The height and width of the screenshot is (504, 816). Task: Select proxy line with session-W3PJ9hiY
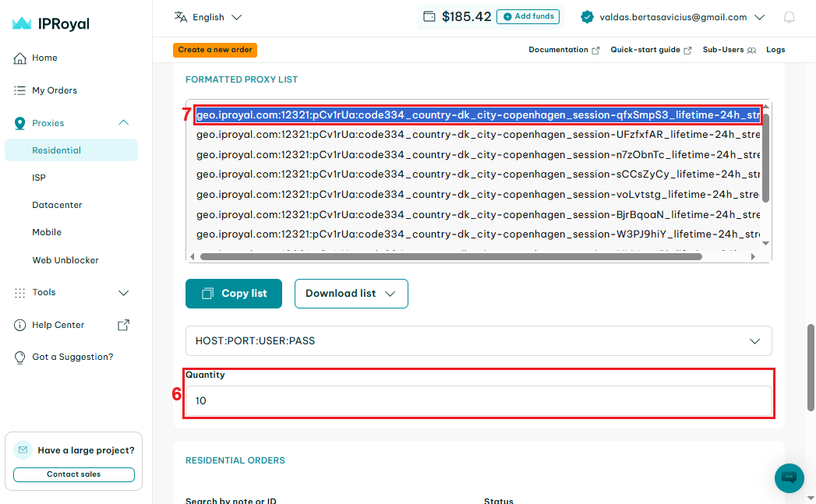(478, 234)
